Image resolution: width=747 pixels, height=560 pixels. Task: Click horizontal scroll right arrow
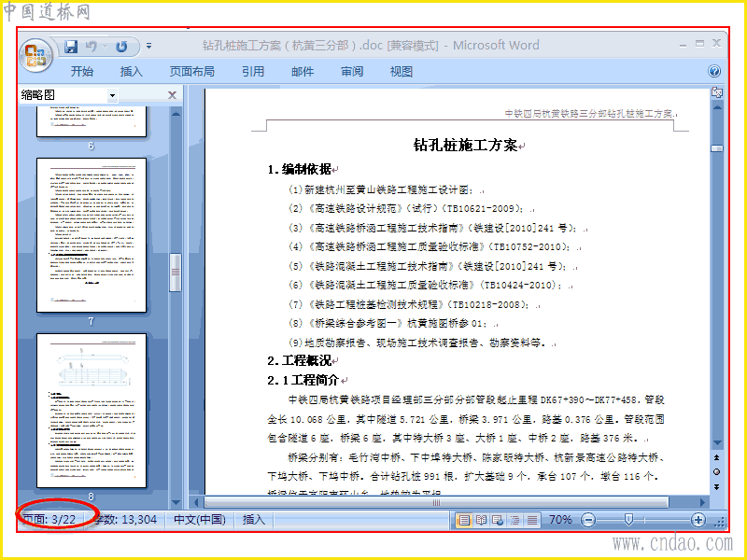[x=703, y=502]
